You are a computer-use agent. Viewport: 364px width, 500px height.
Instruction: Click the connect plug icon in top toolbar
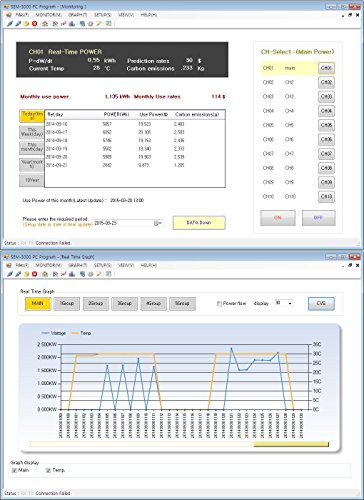(x=10, y=24)
